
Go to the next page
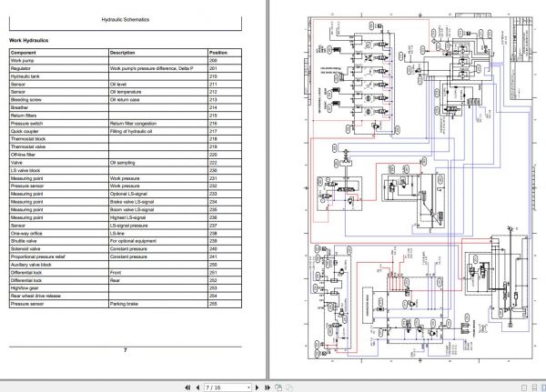tap(258, 387)
